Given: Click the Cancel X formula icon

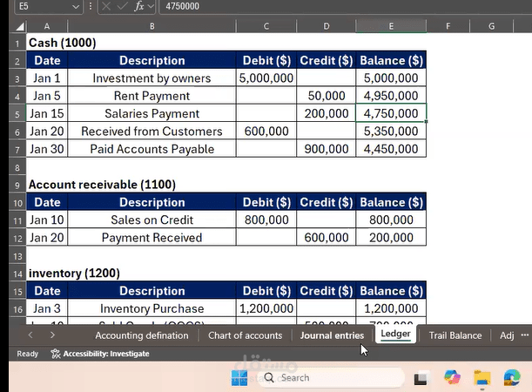Looking at the screenshot, I should pyautogui.click(x=106, y=6).
